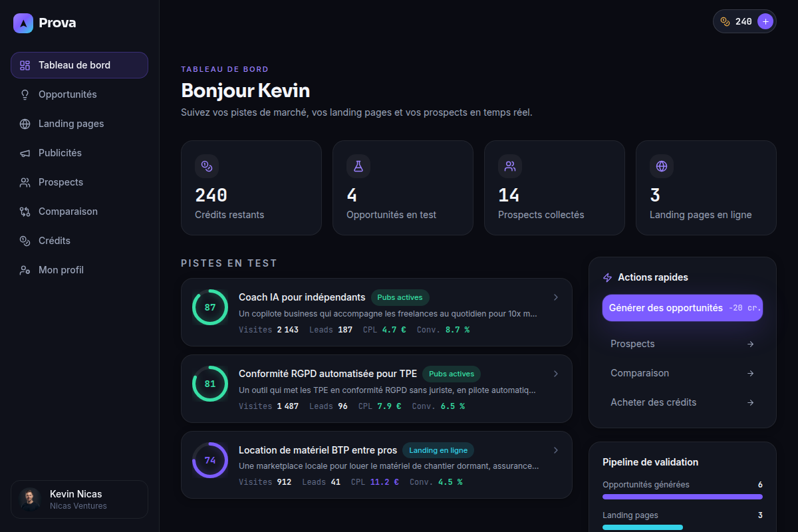Open Conformité RGPD automatisée pour TPE title
The width and height of the screenshot is (798, 532).
(x=328, y=374)
